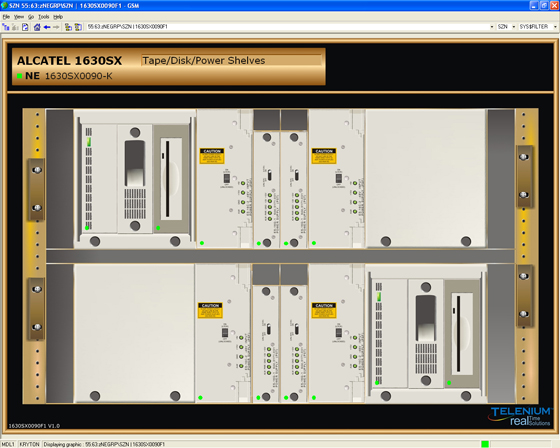Click green indicator in the status bar
Viewport: 560px width, 448px height.
(485, 444)
